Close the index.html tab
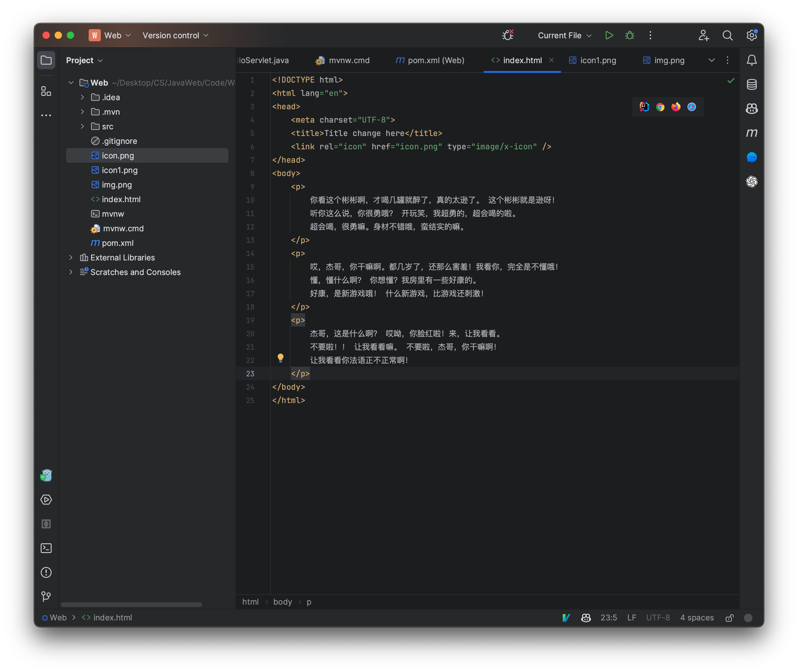 coord(551,60)
